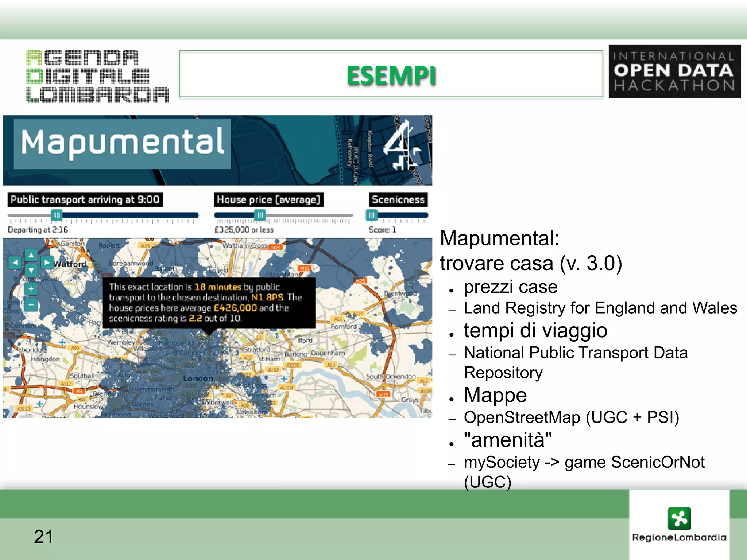
Task: Zoom in on map with plus button
Action: click(x=31, y=289)
